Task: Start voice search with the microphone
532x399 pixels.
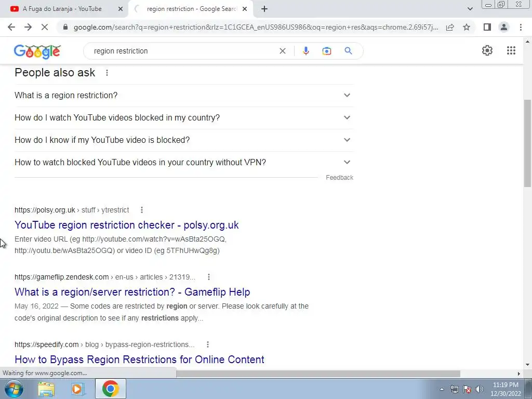Action: point(305,51)
